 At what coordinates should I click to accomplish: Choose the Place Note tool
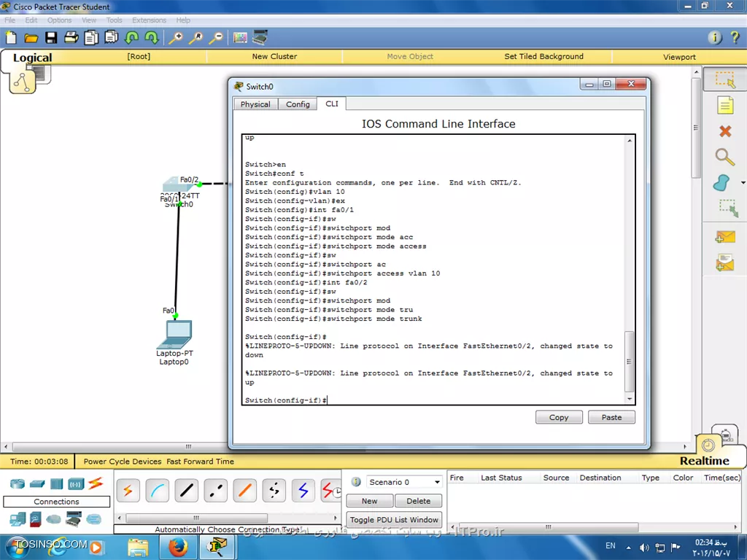725,105
